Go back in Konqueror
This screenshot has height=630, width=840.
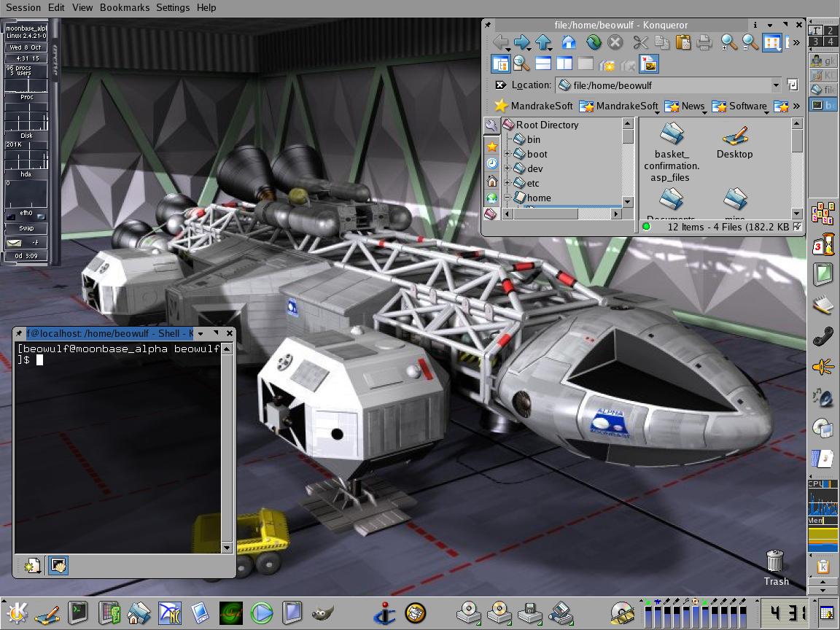pos(500,42)
